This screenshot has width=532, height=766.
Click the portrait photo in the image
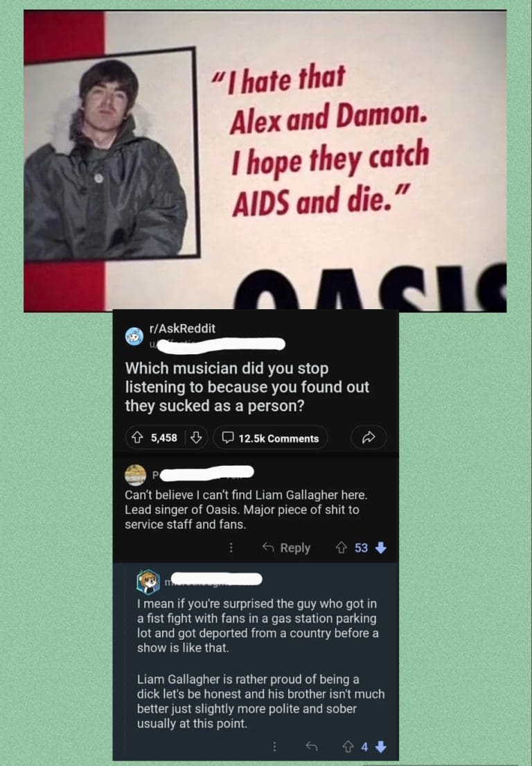click(110, 153)
